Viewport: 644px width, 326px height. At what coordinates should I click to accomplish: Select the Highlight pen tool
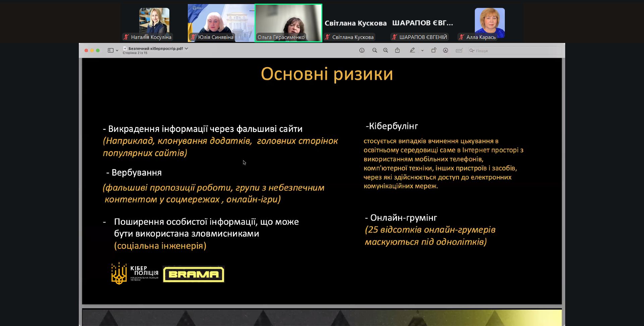[412, 50]
